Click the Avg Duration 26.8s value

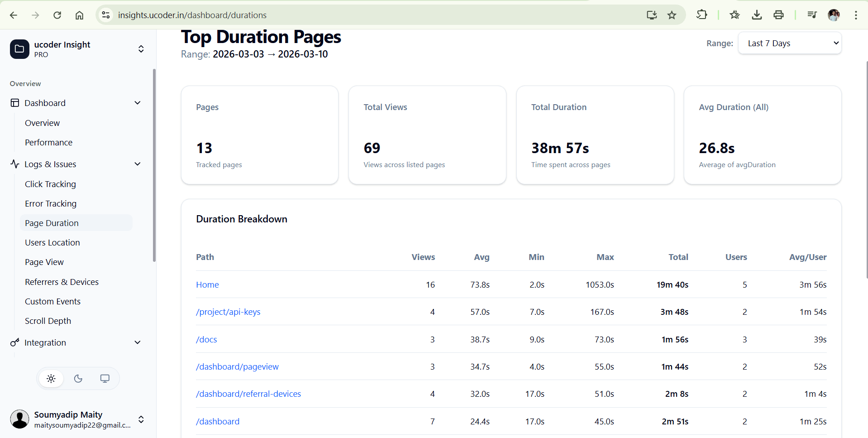pos(717,148)
